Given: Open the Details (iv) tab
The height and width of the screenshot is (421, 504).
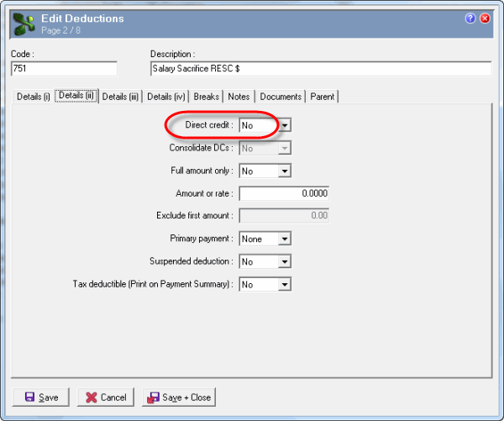Looking at the screenshot, I should 166,97.
